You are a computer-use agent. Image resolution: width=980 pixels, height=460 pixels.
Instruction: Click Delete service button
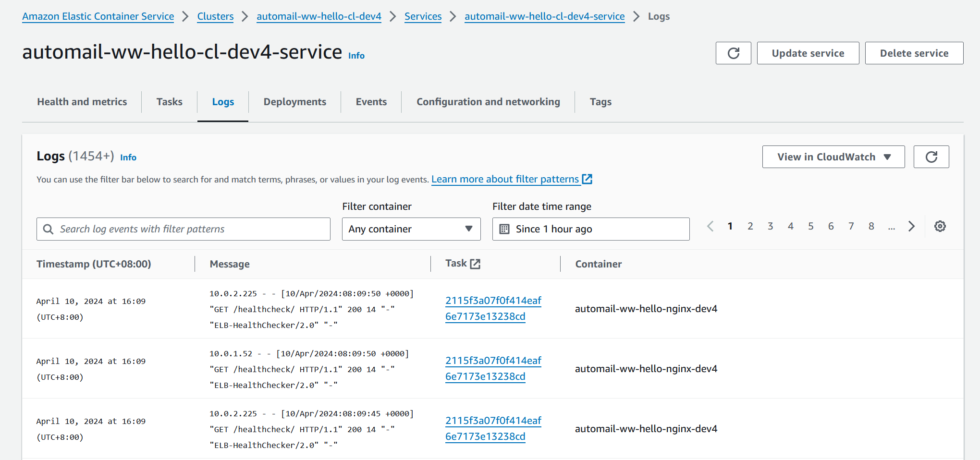[914, 53]
